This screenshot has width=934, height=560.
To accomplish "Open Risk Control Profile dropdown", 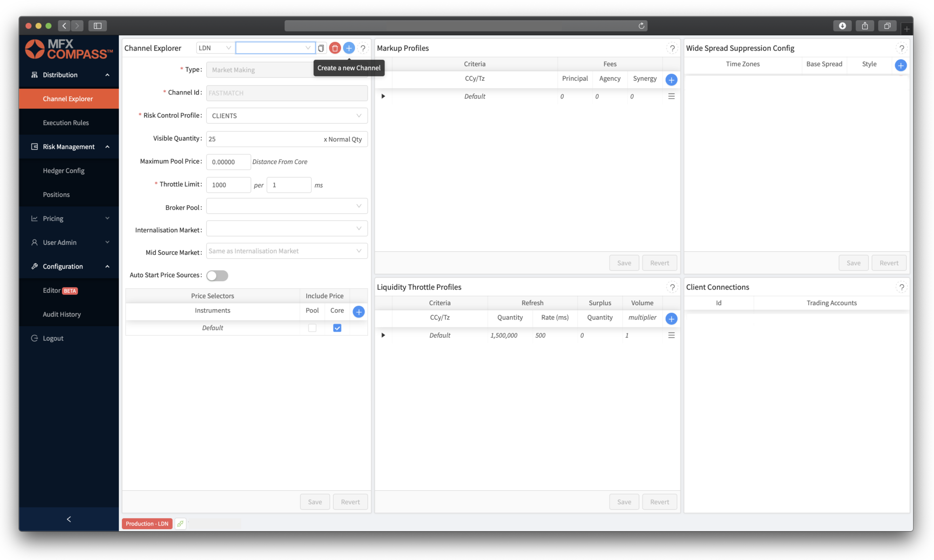I will [x=287, y=116].
